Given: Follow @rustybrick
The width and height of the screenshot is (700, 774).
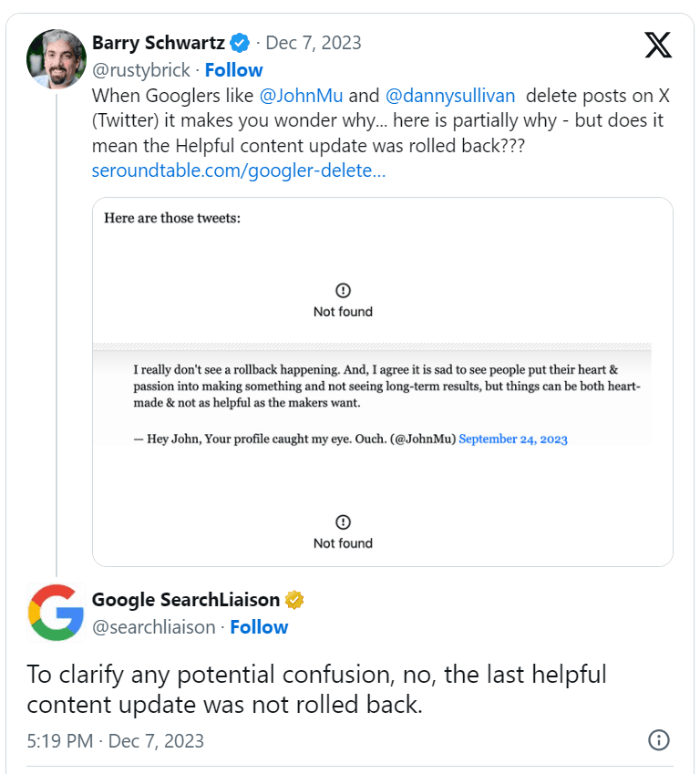Looking at the screenshot, I should tap(233, 70).
